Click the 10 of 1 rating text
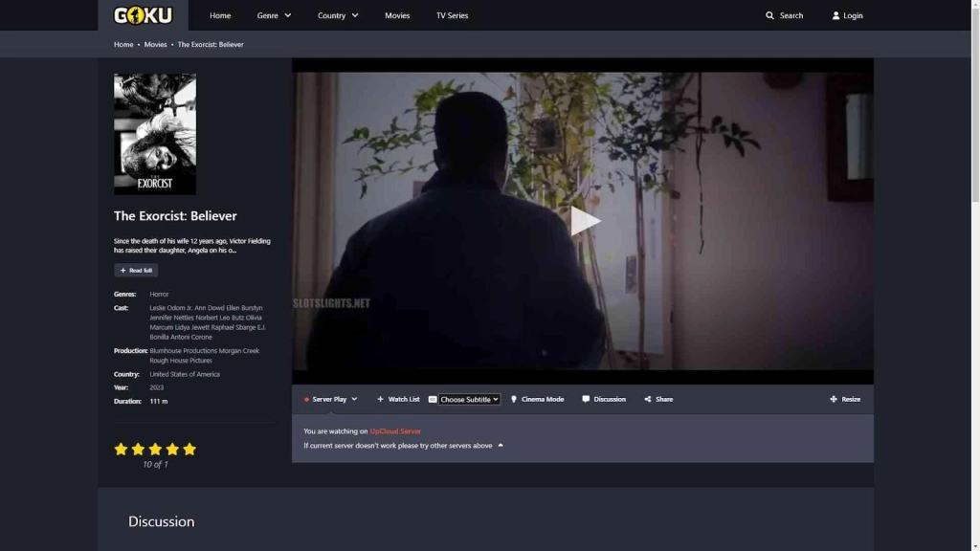Image resolution: width=980 pixels, height=551 pixels. (x=155, y=464)
